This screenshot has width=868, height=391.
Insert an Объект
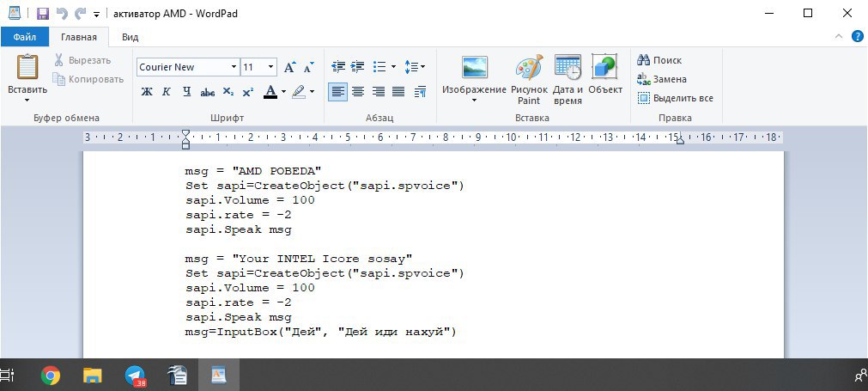pos(605,74)
